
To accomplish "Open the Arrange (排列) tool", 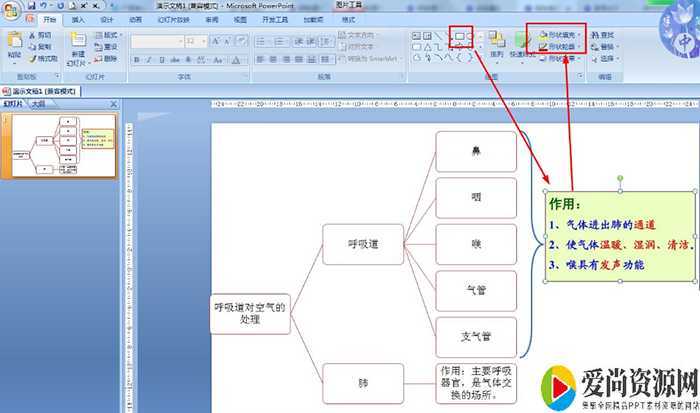I will click(x=496, y=46).
